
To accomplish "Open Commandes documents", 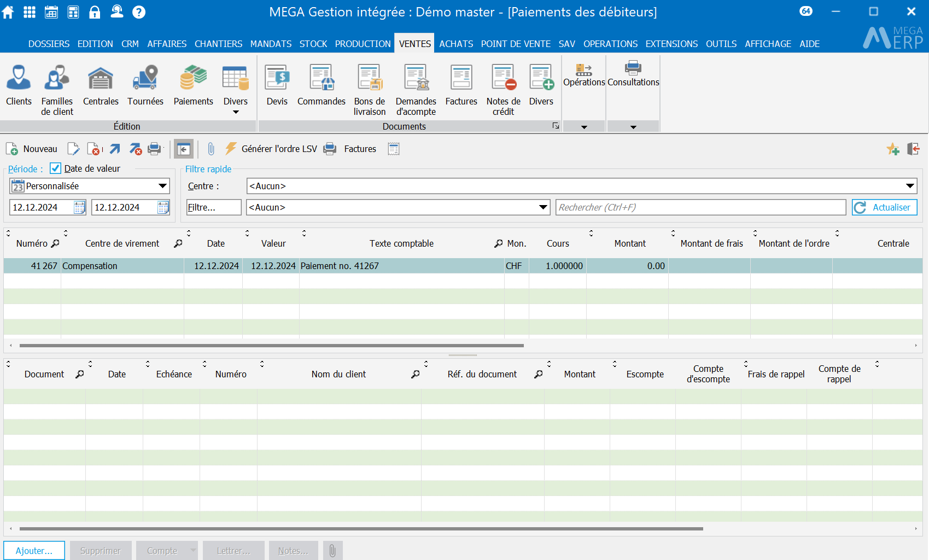I will pyautogui.click(x=322, y=85).
